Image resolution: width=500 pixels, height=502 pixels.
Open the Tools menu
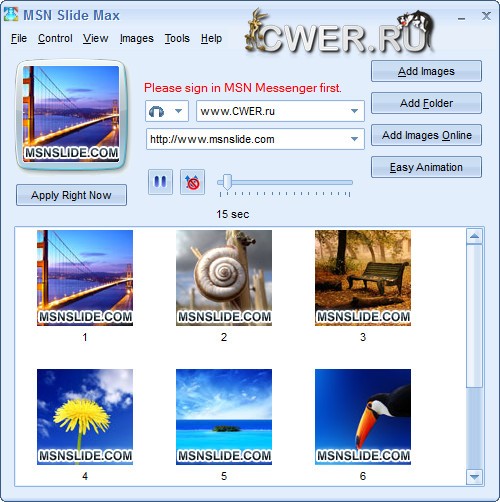point(177,39)
